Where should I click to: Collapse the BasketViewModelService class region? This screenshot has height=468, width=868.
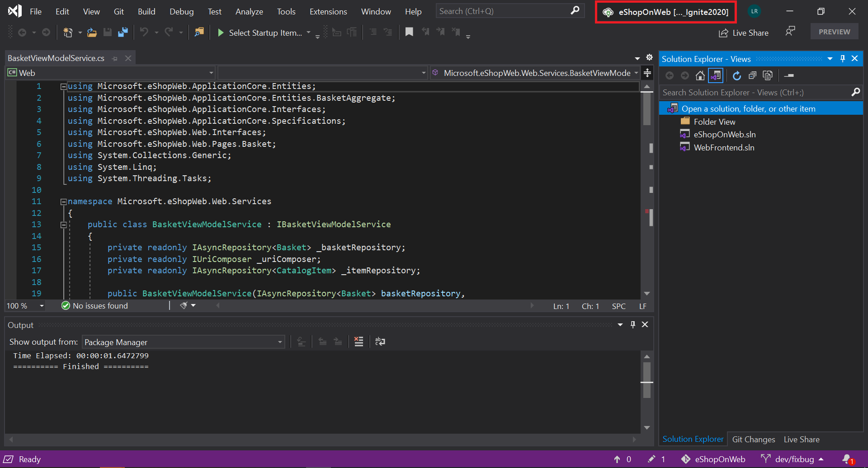tap(64, 225)
